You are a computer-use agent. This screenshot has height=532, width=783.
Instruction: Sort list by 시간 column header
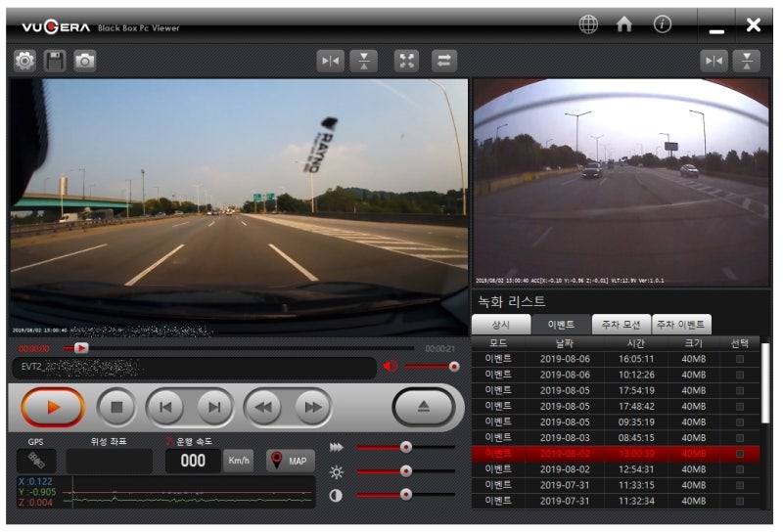click(636, 343)
